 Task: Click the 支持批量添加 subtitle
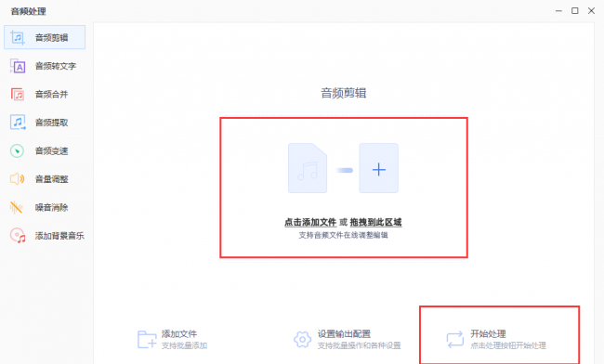tap(184, 345)
